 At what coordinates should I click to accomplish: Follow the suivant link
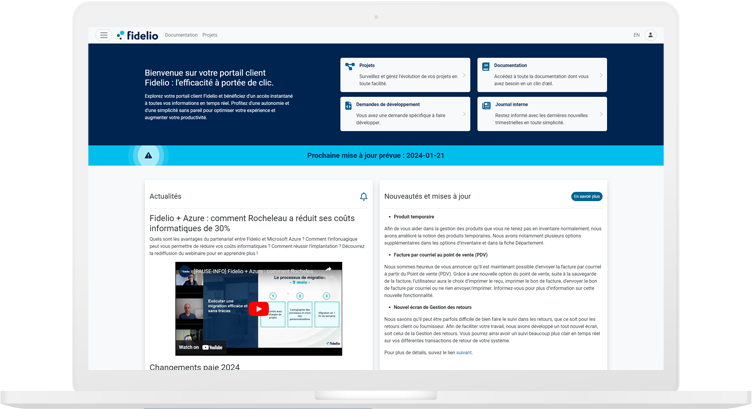(463, 352)
